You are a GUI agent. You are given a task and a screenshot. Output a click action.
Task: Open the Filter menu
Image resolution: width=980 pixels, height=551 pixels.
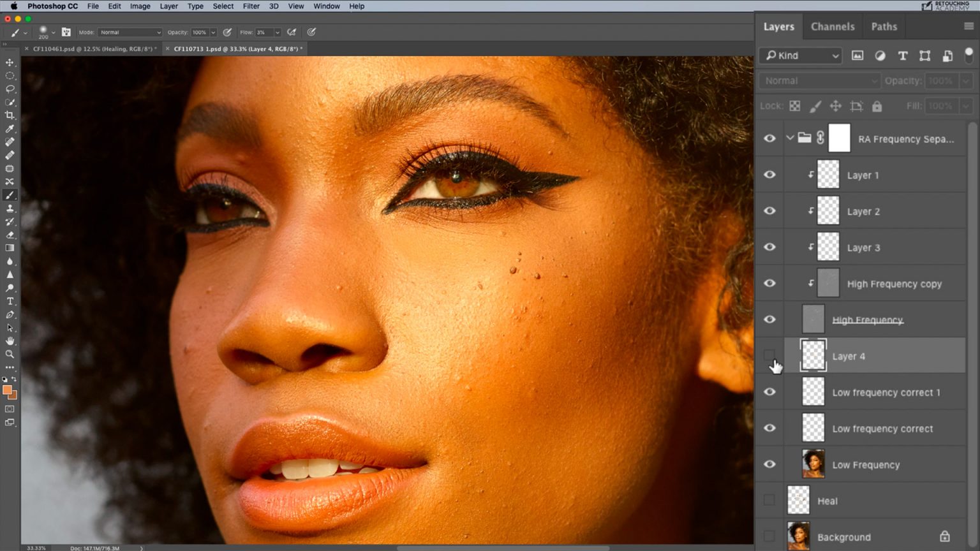[x=251, y=6]
